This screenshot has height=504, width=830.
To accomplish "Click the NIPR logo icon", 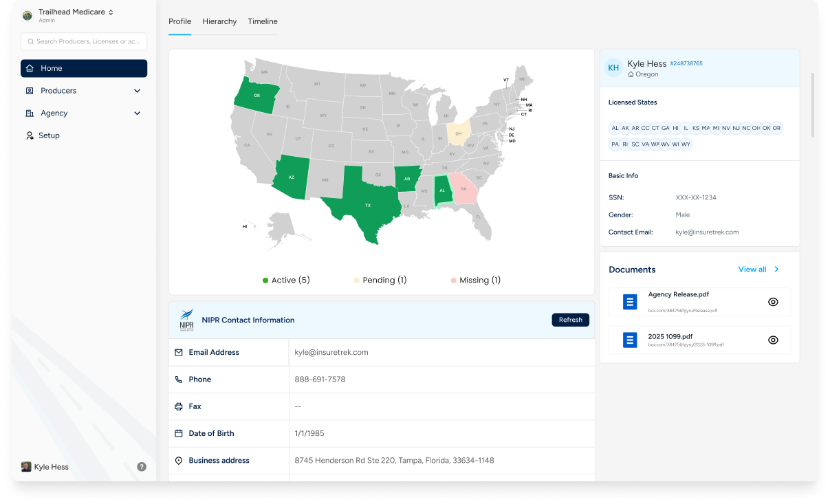I will (x=186, y=320).
